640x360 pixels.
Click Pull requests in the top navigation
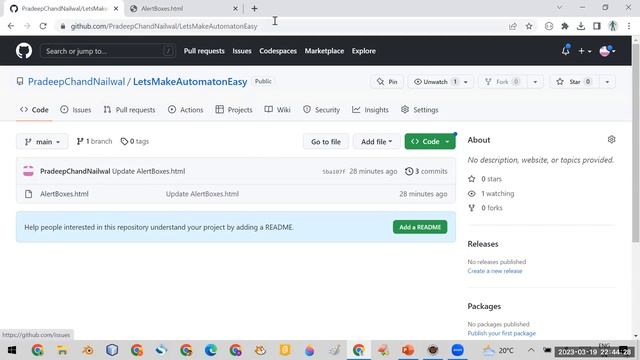coord(204,51)
